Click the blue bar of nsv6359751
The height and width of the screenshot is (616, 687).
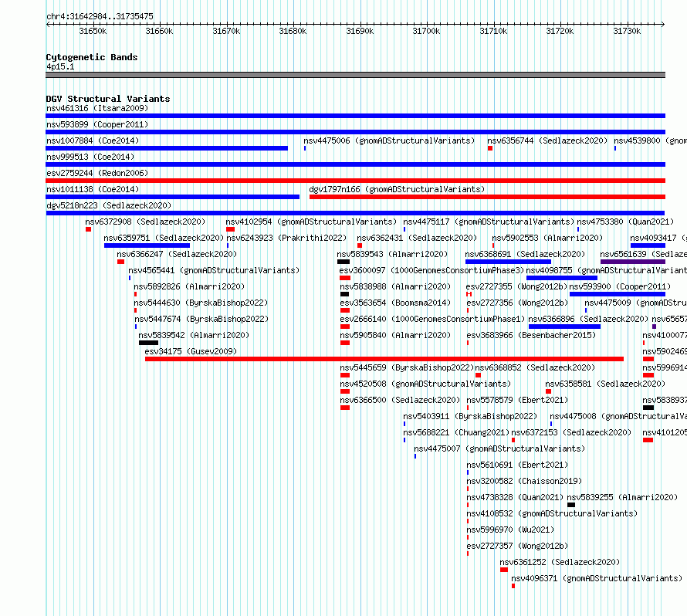coord(147,245)
